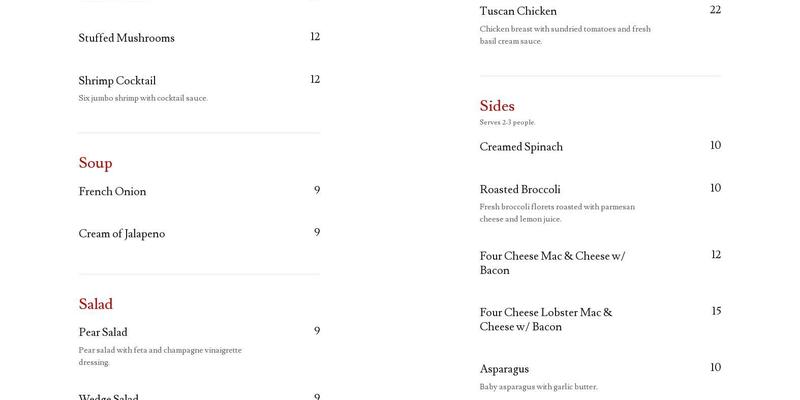This screenshot has width=800, height=400.
Task: Select Four Cheese Mac & Cheese w/ Bacon
Action: tap(552, 263)
